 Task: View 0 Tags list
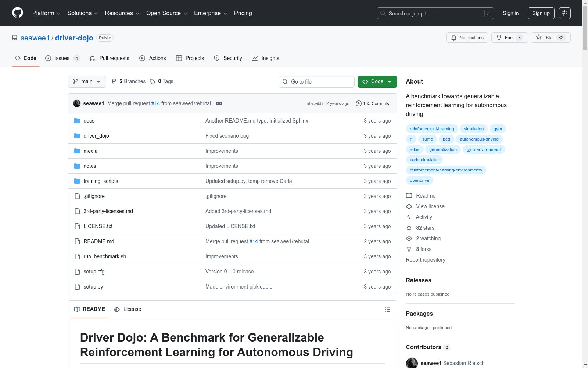click(x=162, y=81)
